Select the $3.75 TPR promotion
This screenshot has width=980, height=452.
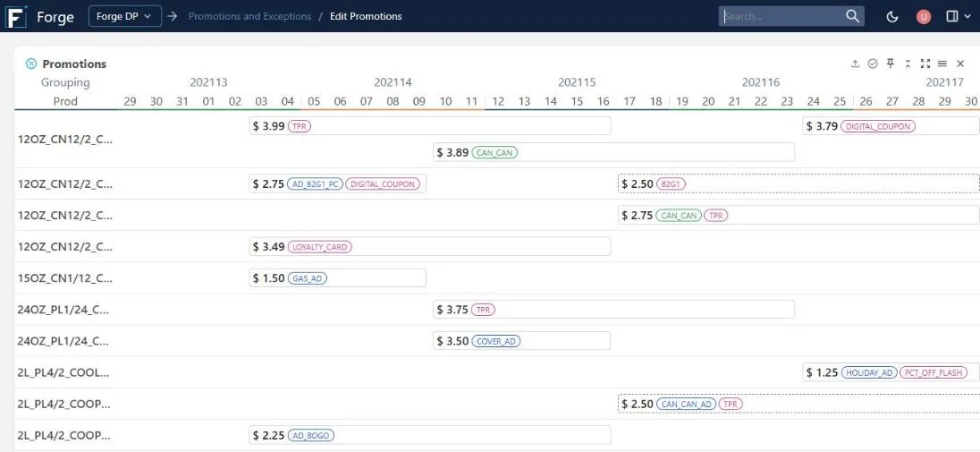point(613,310)
